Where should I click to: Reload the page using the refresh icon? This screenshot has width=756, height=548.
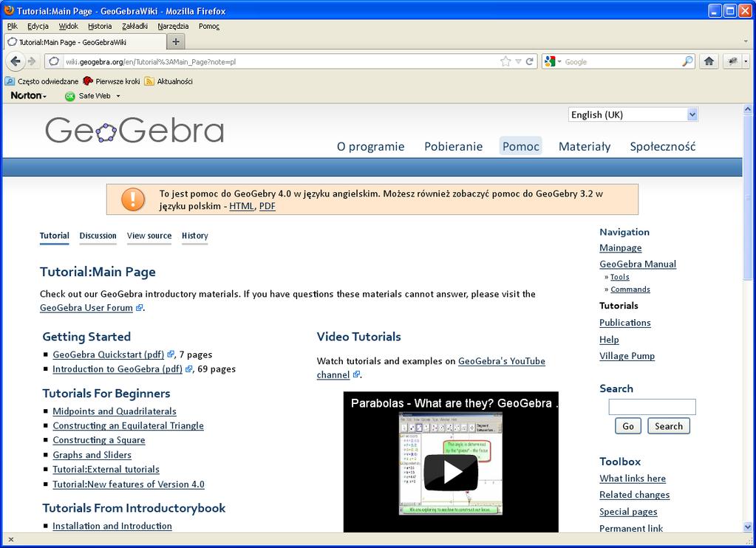pos(529,61)
